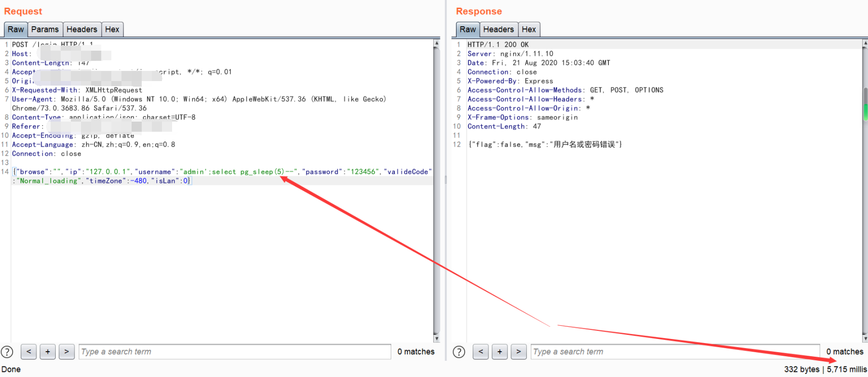
Task: Click the X-Requested-With header line
Action: 77,90
